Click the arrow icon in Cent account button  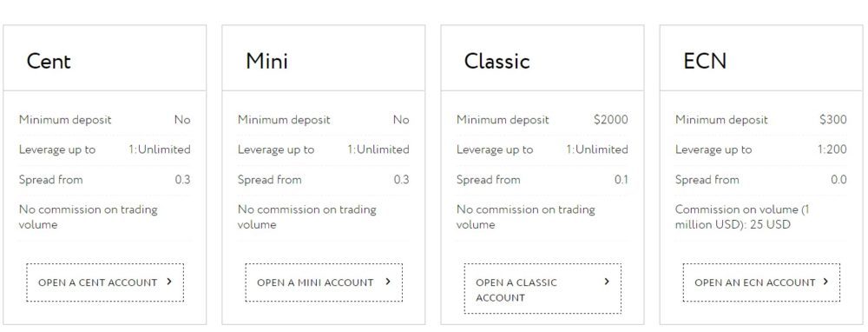tap(169, 282)
